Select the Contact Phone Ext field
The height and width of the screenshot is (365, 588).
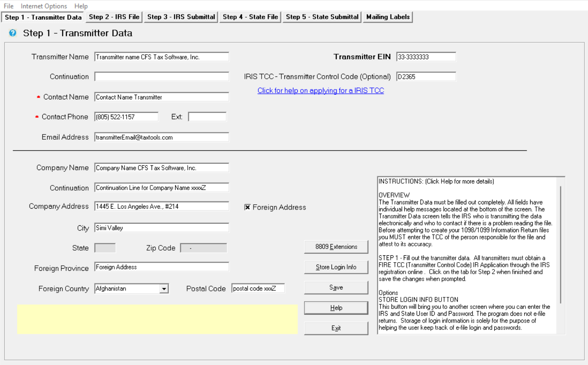[x=207, y=117]
